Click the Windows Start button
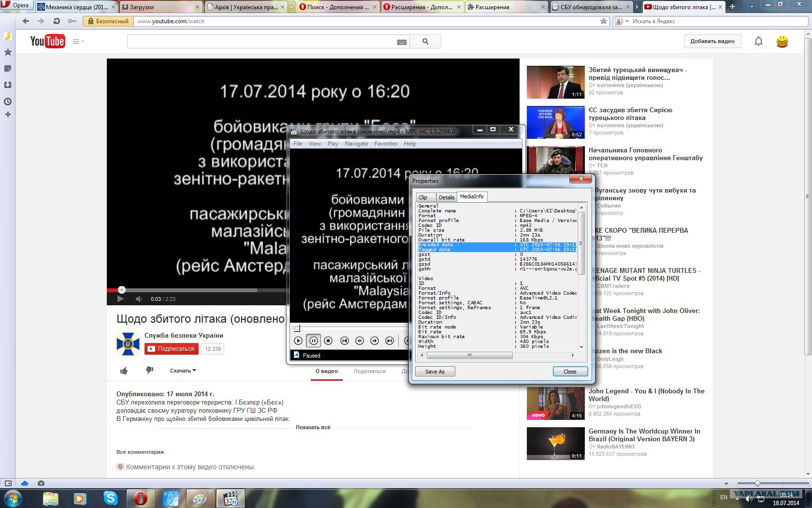This screenshot has width=812, height=508. [13, 498]
